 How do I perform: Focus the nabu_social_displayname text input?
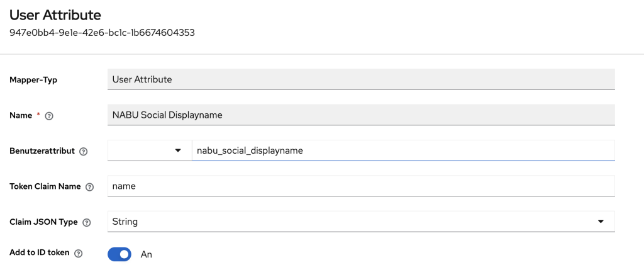[402, 151]
